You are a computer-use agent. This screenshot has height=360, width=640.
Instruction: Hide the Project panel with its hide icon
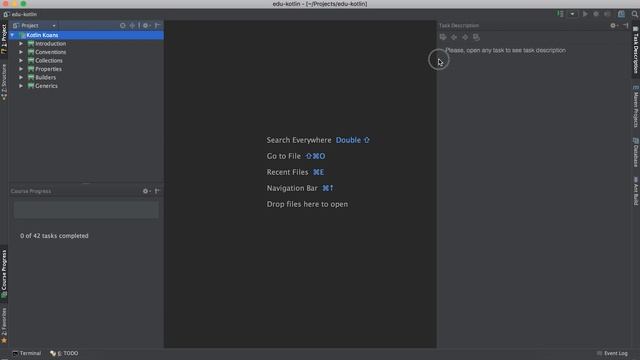click(157, 25)
